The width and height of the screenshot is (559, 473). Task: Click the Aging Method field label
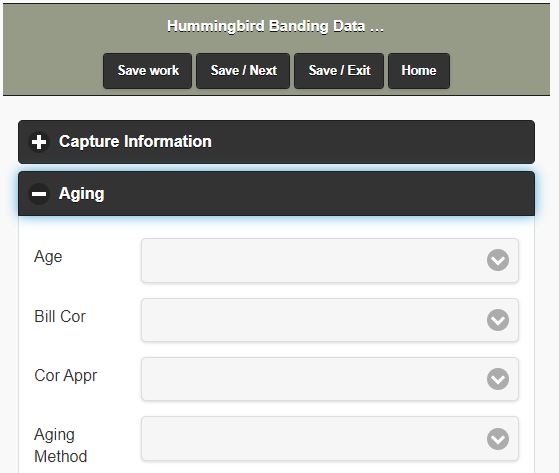[61, 445]
